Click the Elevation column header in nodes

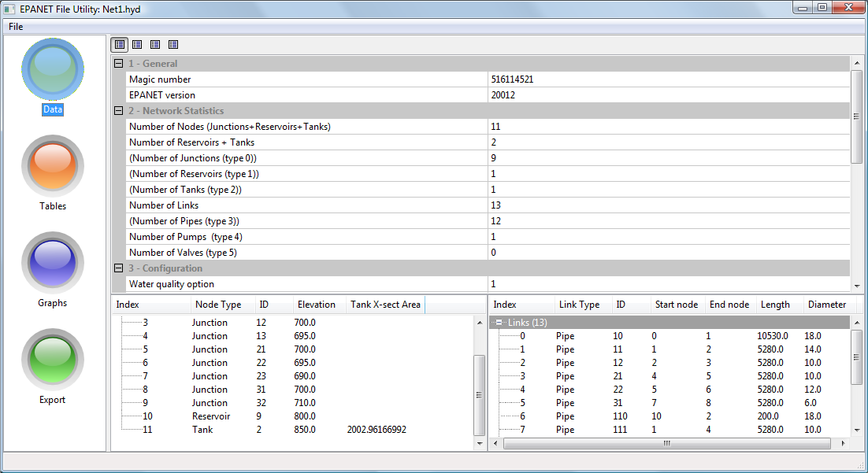click(318, 305)
